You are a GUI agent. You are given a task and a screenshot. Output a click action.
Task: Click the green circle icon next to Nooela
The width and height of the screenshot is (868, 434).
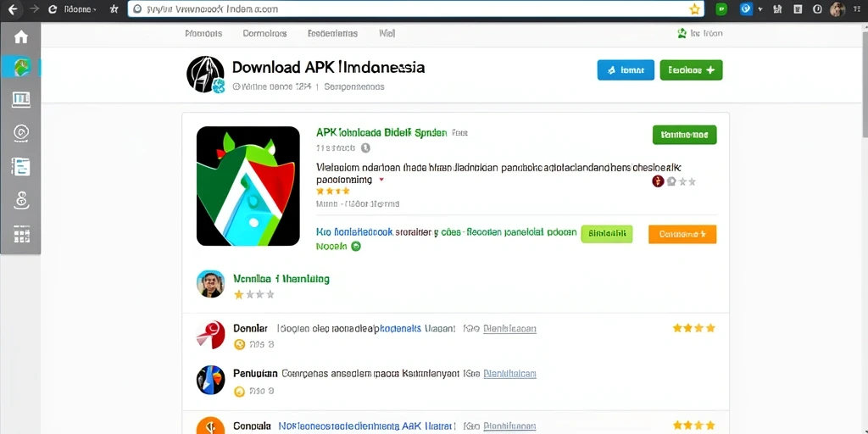(356, 247)
